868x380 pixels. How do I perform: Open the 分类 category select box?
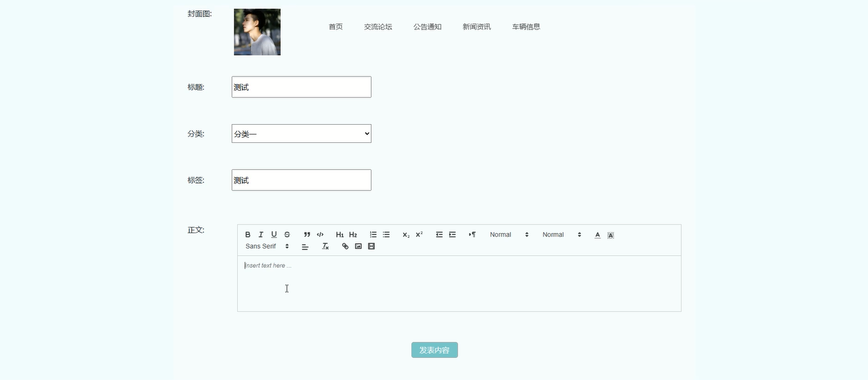pos(301,133)
